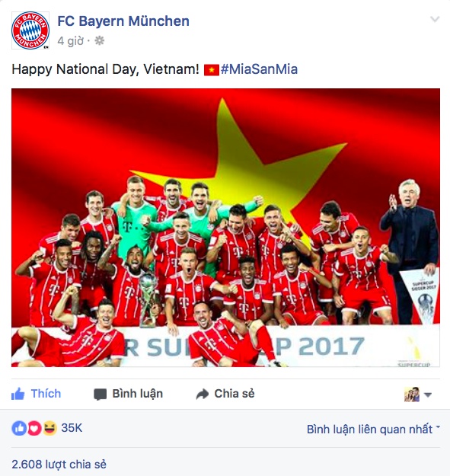Viewport: 450px width, 476px height.
Task: Open the post's 4 giờ timestamp link
Action: point(70,40)
